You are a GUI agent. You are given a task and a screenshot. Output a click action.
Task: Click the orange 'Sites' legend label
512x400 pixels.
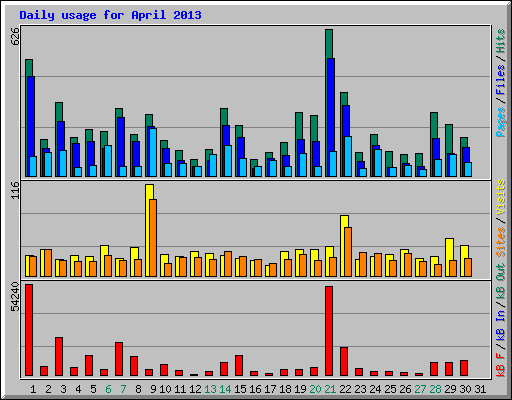pos(501,242)
